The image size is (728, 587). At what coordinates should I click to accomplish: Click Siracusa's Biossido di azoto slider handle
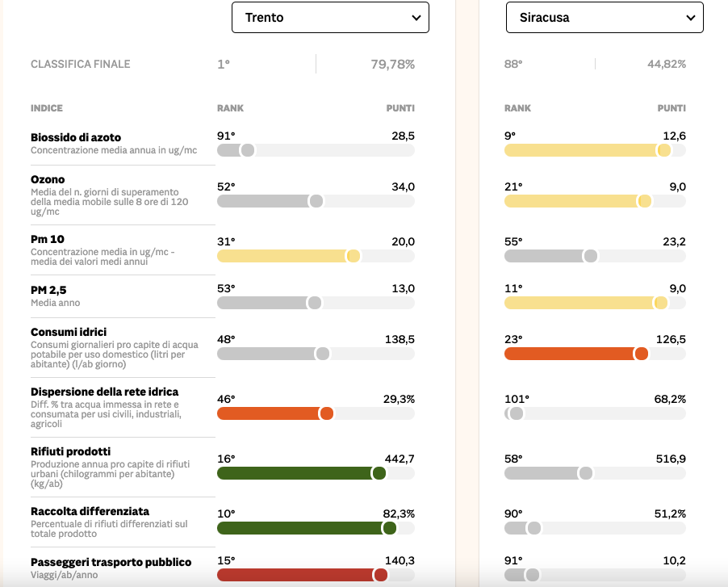tap(664, 150)
